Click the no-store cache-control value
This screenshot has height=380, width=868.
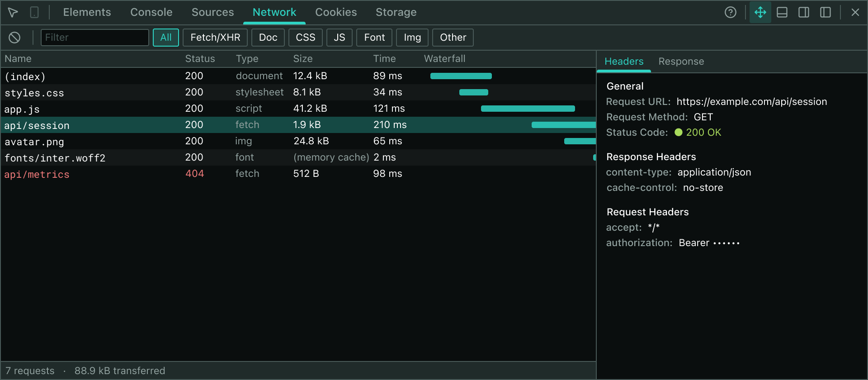coord(703,188)
